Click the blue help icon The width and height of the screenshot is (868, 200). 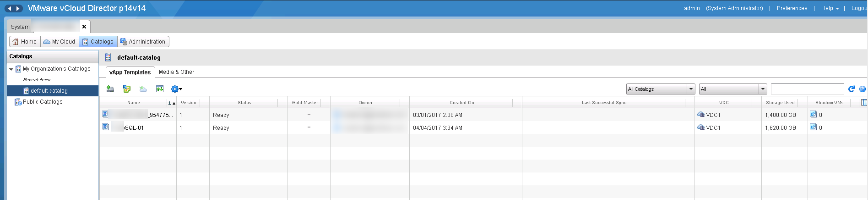click(x=863, y=89)
